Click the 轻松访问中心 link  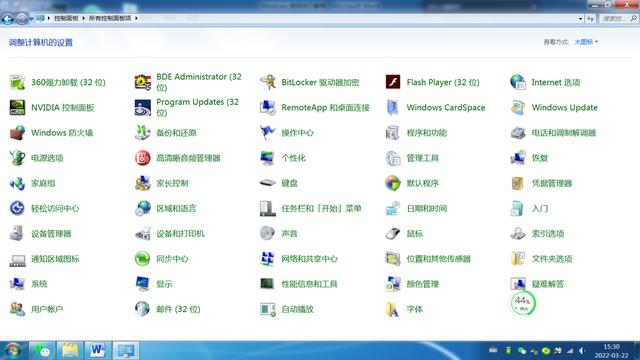pyautogui.click(x=55, y=209)
